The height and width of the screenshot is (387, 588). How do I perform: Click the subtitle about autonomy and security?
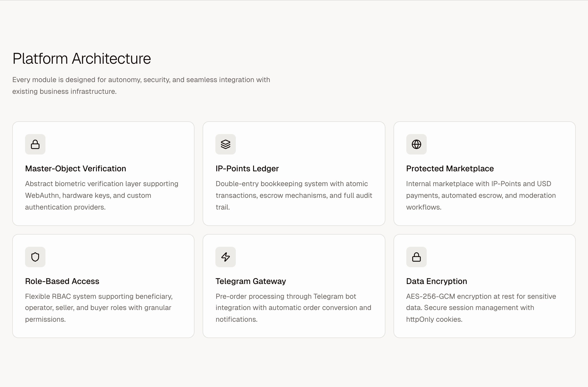(141, 86)
